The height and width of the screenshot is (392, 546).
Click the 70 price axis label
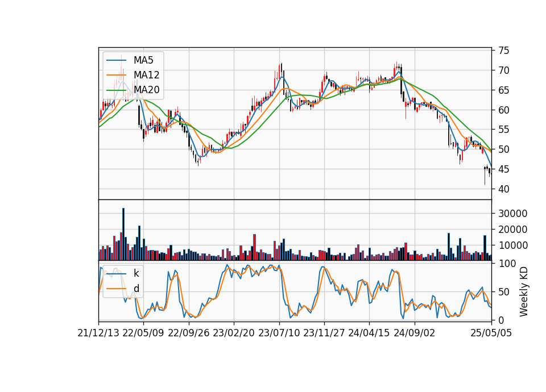tap(503, 70)
